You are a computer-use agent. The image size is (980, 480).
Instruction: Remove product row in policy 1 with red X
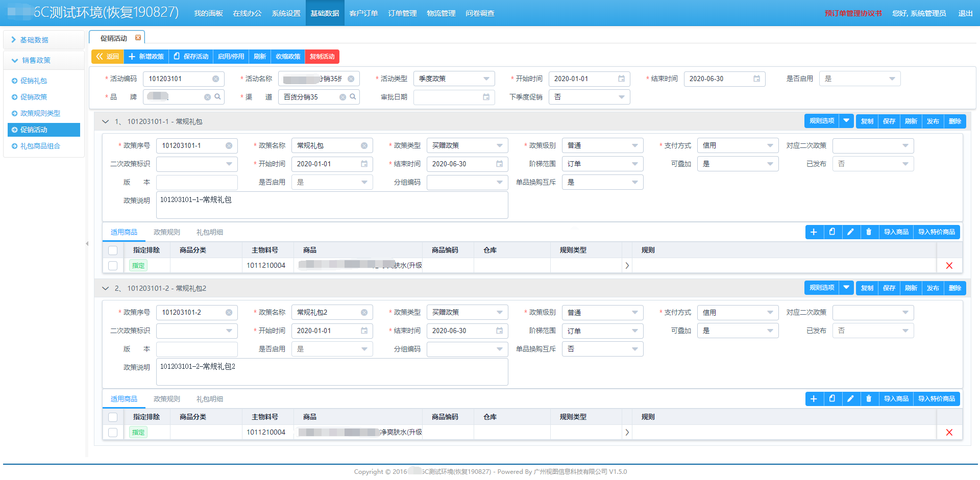click(949, 265)
